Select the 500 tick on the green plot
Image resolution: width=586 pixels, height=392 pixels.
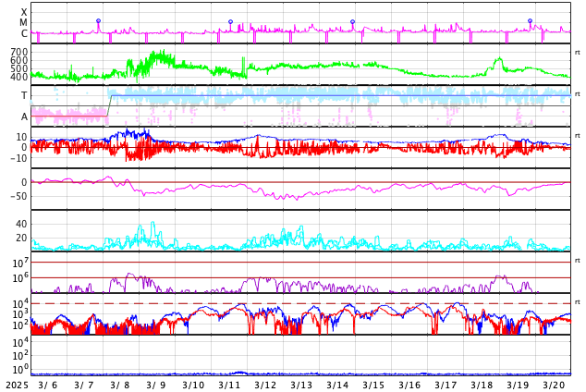coord(19,68)
